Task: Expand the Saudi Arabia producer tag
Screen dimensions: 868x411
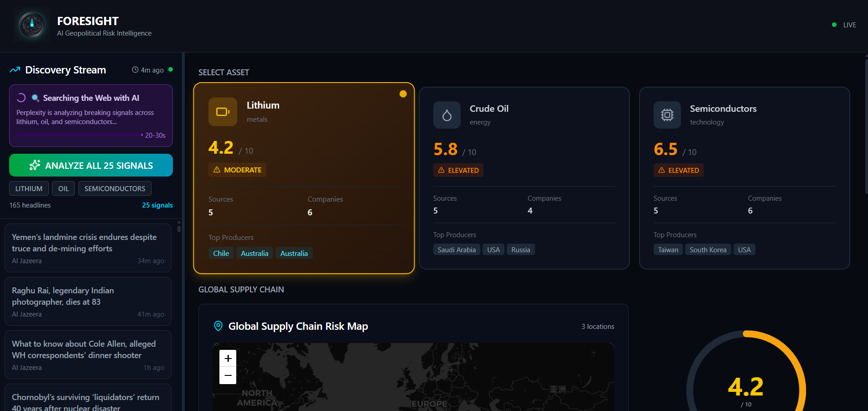Action: coord(456,250)
